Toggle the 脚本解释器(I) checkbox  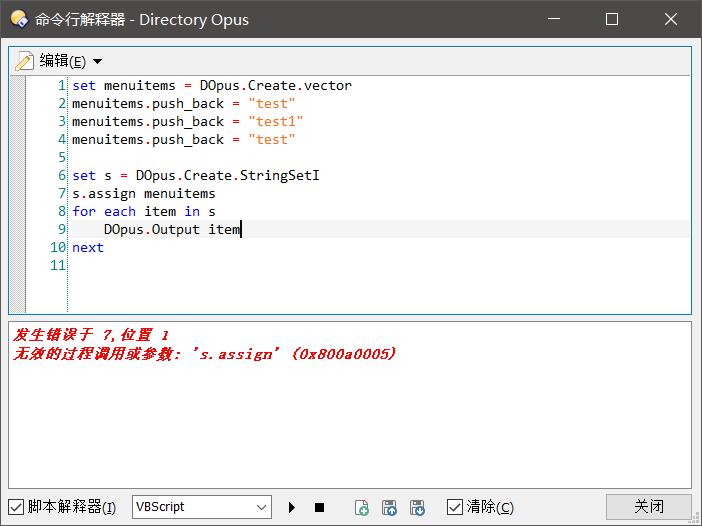pos(16,507)
